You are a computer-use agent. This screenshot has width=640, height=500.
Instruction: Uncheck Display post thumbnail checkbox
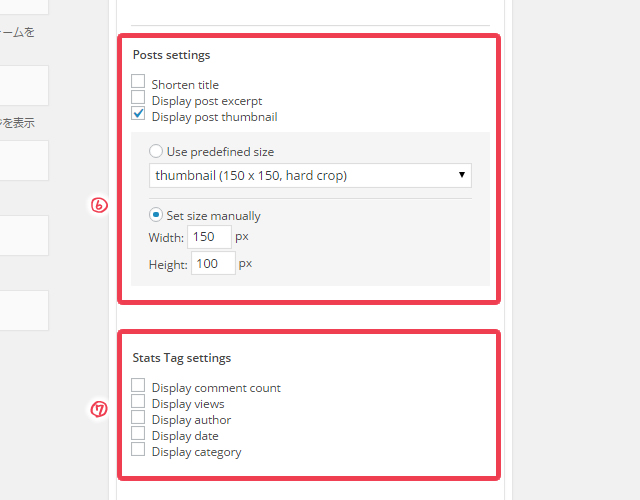[138, 113]
